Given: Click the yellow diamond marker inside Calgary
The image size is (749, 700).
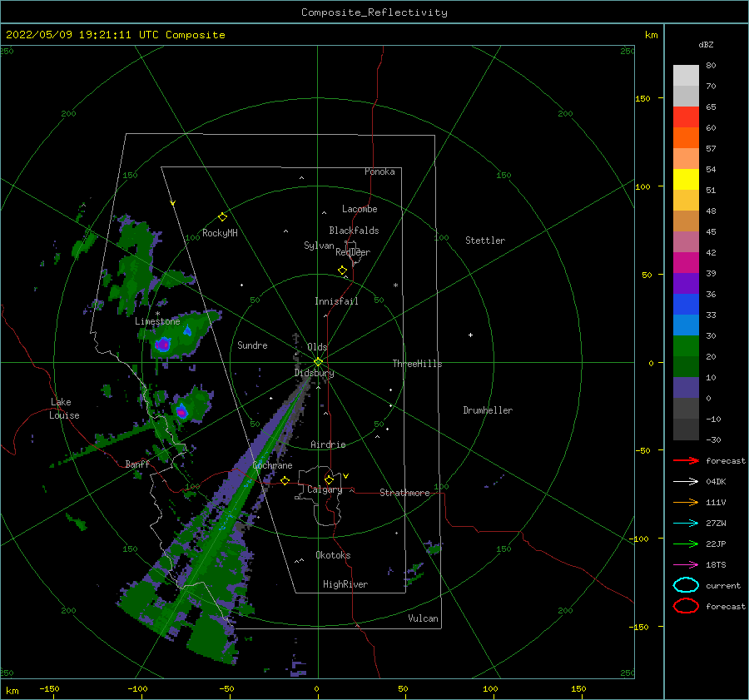Looking at the screenshot, I should [329, 479].
